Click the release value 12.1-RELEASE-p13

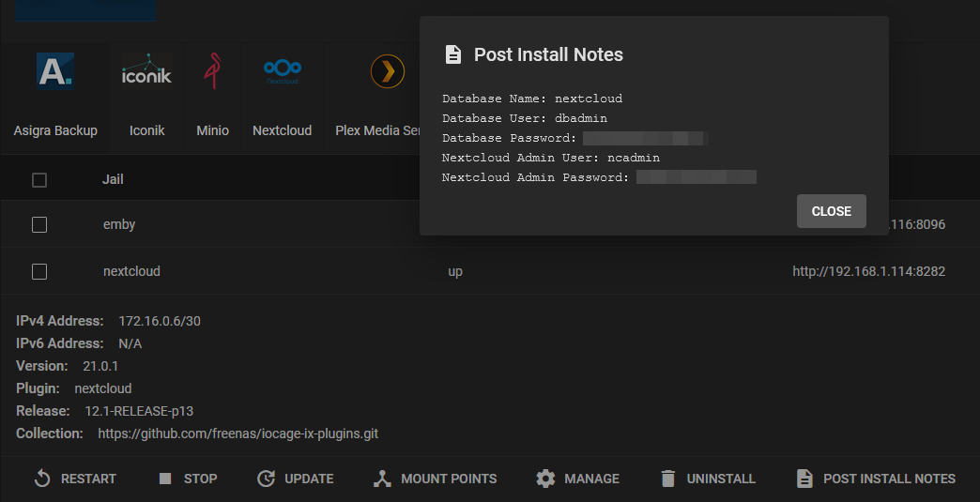point(139,412)
